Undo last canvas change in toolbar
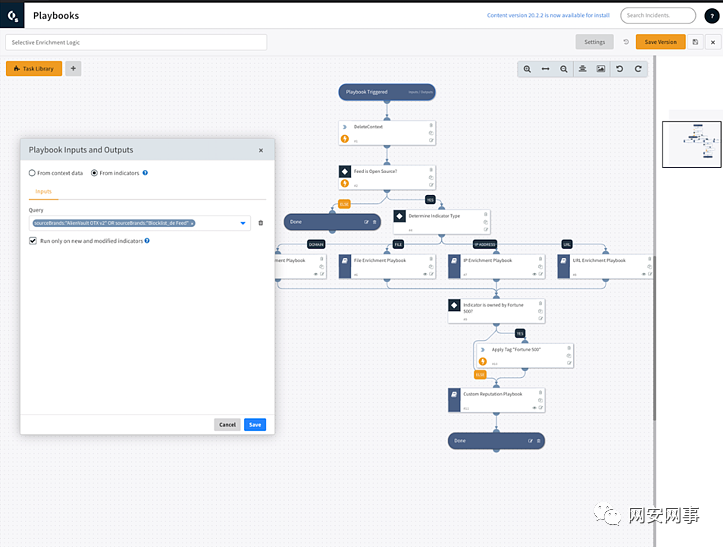The width and height of the screenshot is (723, 547). tap(620, 69)
